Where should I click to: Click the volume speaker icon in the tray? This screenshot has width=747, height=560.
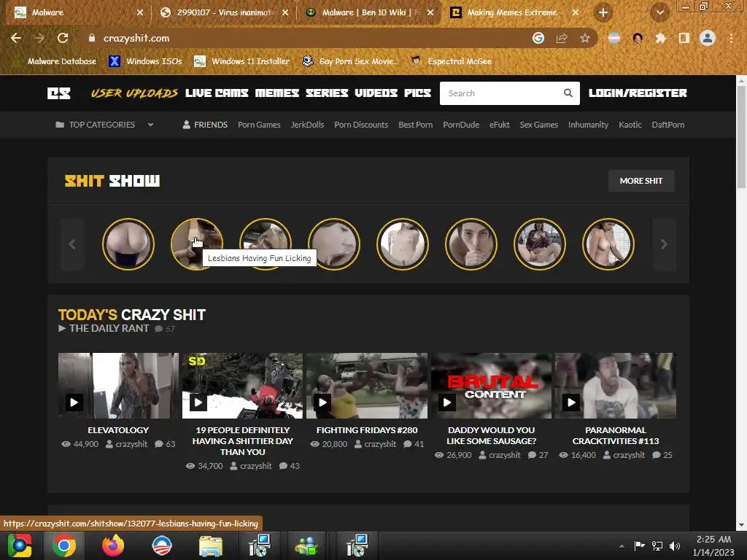[675, 545]
